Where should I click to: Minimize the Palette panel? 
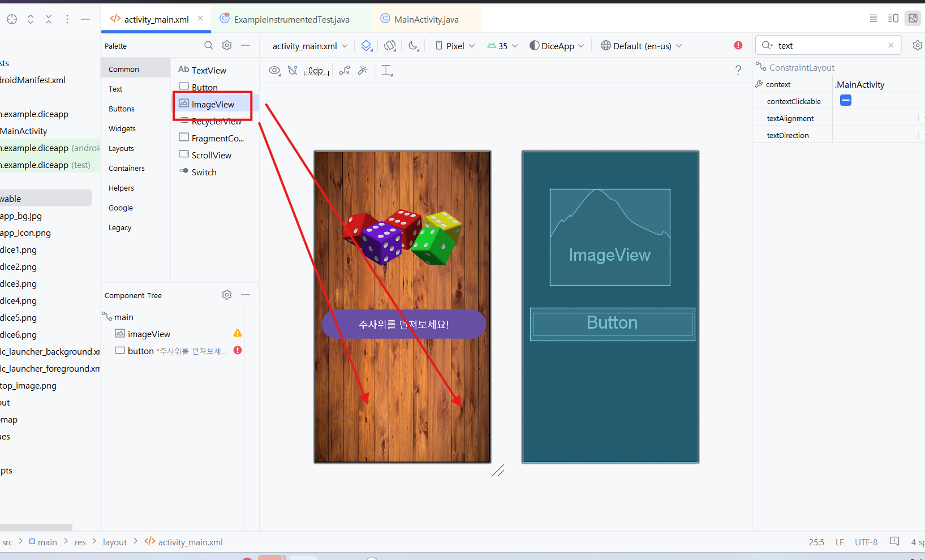[x=246, y=45]
